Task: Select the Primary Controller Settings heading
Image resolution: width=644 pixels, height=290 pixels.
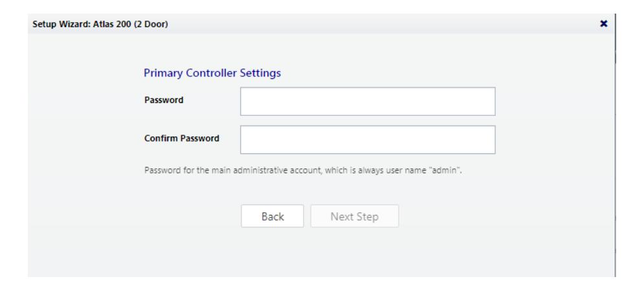Action: [212, 73]
